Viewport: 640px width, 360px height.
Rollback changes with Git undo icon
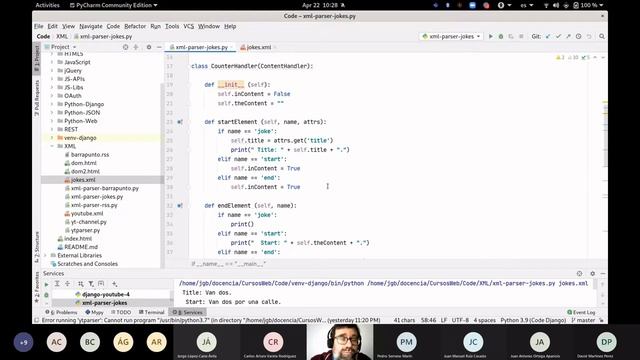click(589, 36)
